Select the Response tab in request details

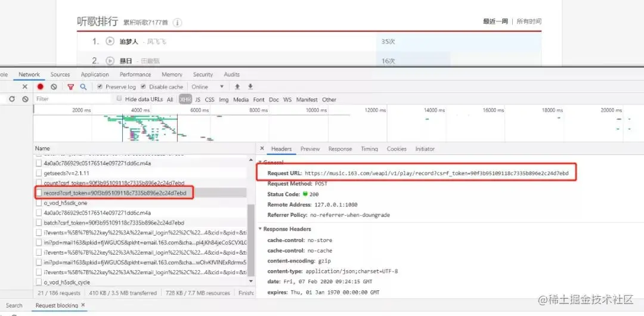[340, 148]
